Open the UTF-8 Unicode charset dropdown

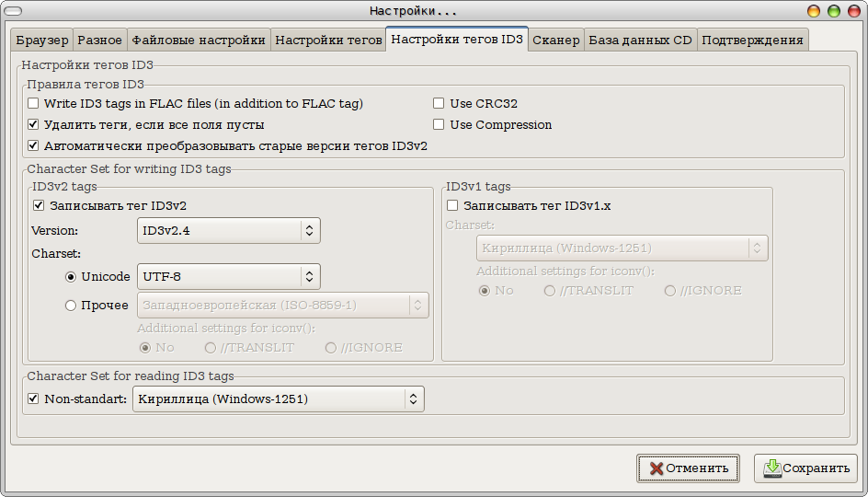pos(229,276)
